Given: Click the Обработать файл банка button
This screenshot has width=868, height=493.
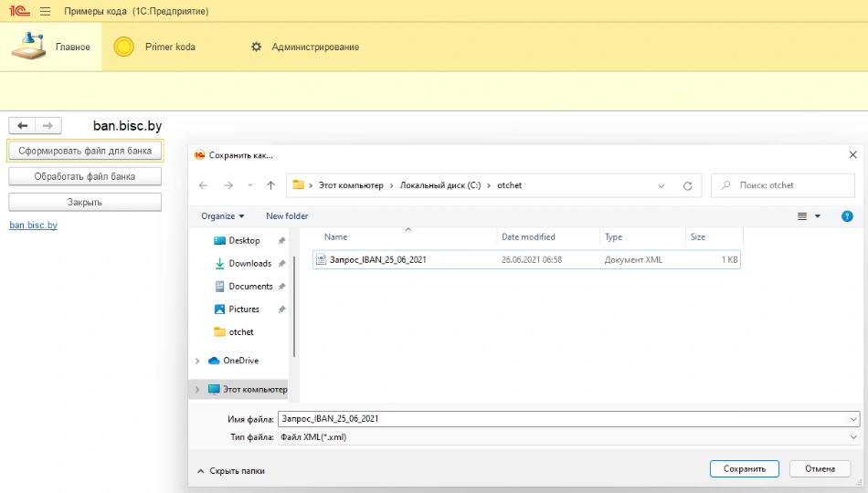Looking at the screenshot, I should coord(85,176).
